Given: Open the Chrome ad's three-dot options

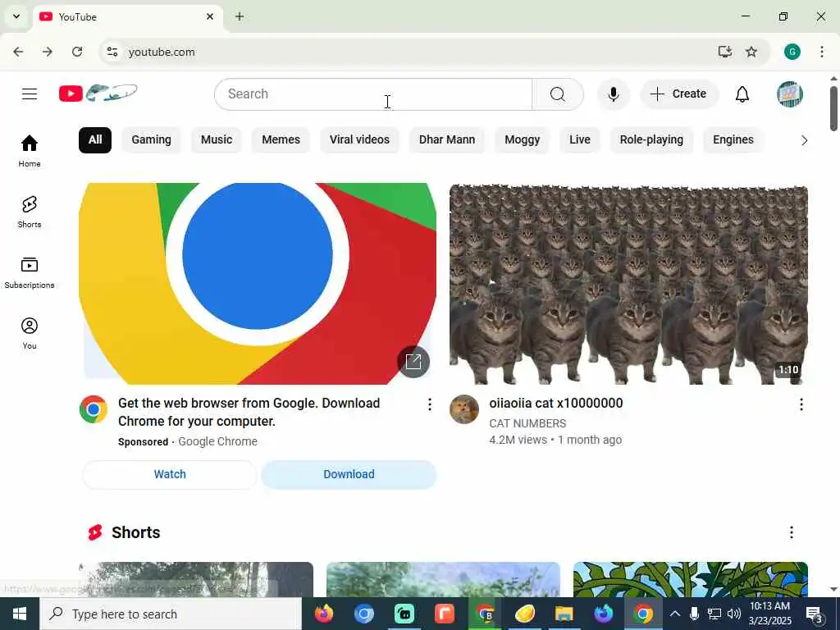Looking at the screenshot, I should 430,404.
